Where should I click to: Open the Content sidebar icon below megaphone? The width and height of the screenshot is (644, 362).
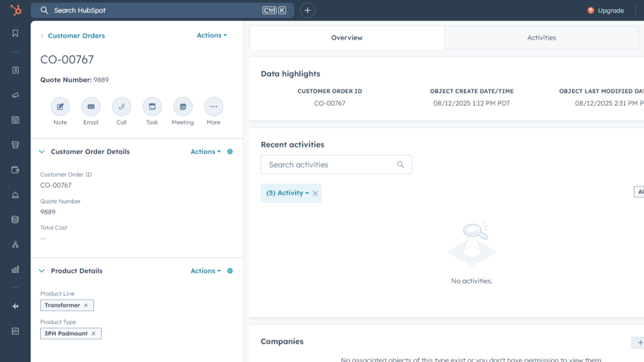pos(15,120)
